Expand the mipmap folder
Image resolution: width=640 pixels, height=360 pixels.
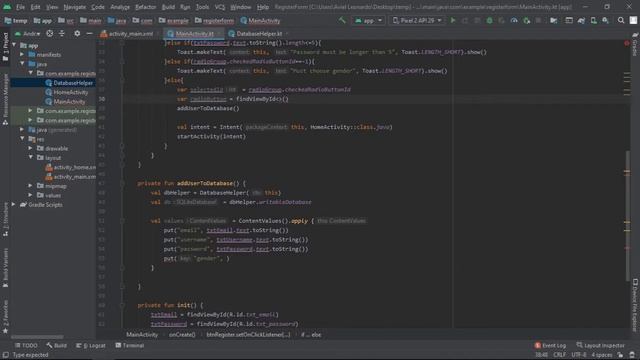coord(30,186)
